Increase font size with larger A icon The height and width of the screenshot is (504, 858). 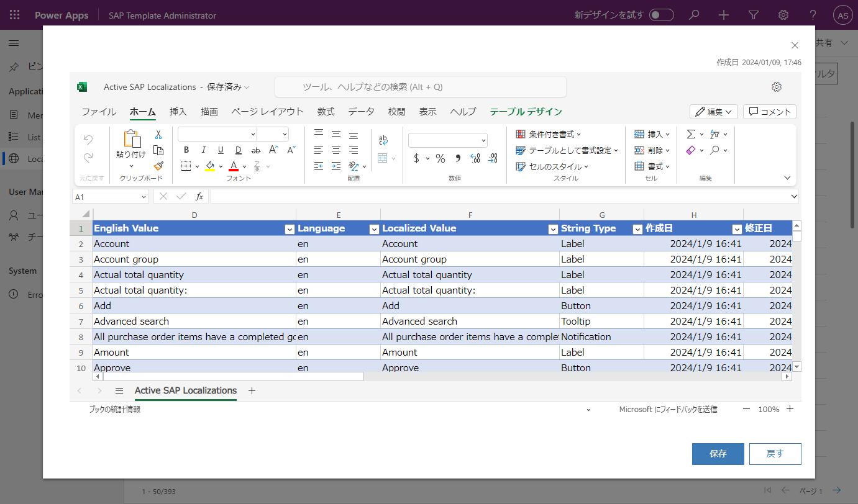(273, 150)
